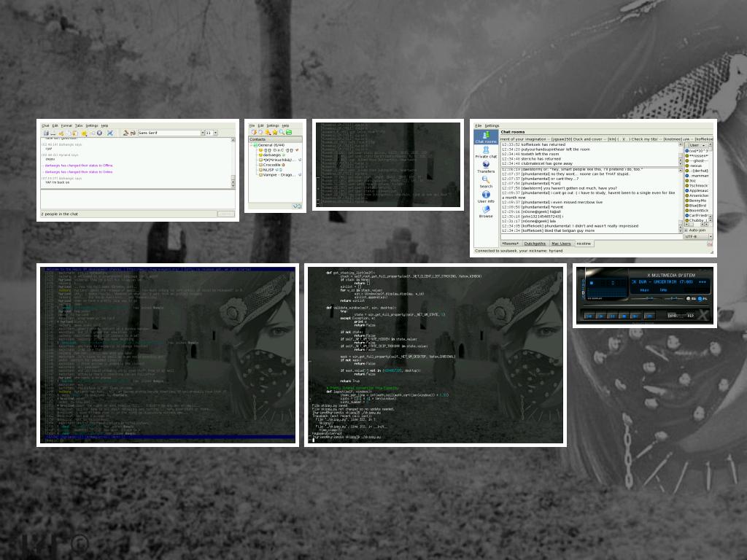
Task: Toggle shuffle in XMMS
Action: (x=673, y=316)
